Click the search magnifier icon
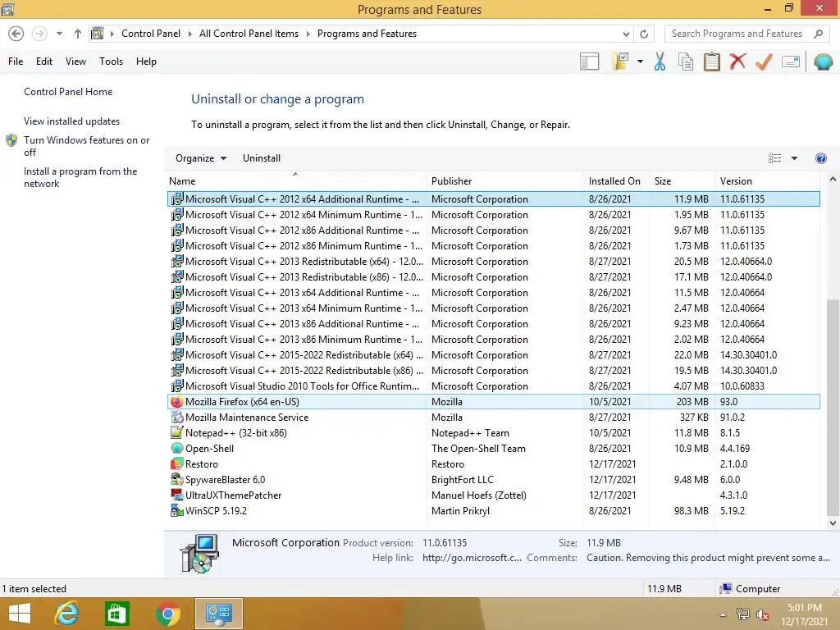 [x=818, y=34]
